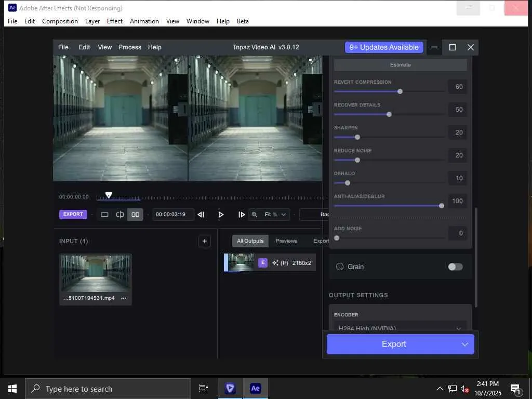The width and height of the screenshot is (532, 399).
Task: Select side-by-side view icon
Action: coord(135,215)
